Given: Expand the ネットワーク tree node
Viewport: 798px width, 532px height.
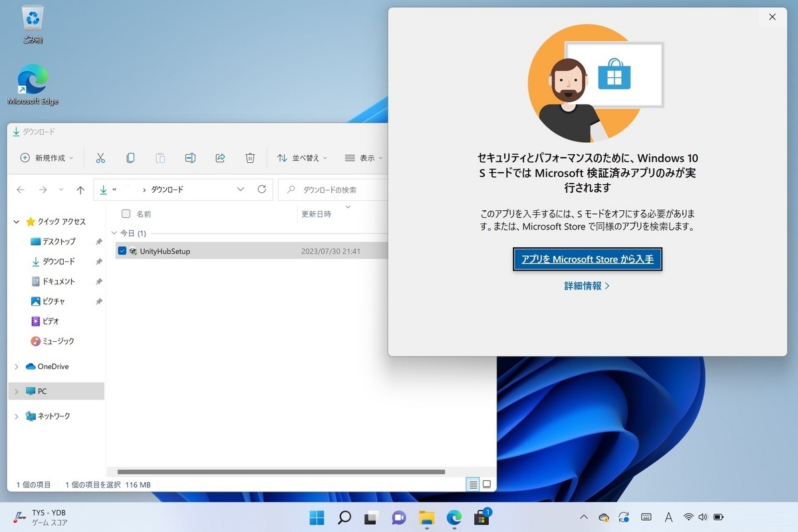Looking at the screenshot, I should click(17, 416).
